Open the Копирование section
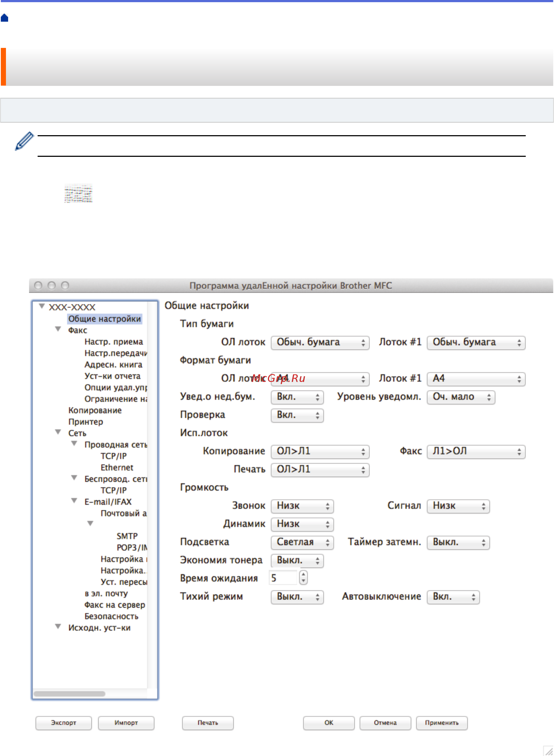This screenshot has height=756, width=554. point(95,410)
